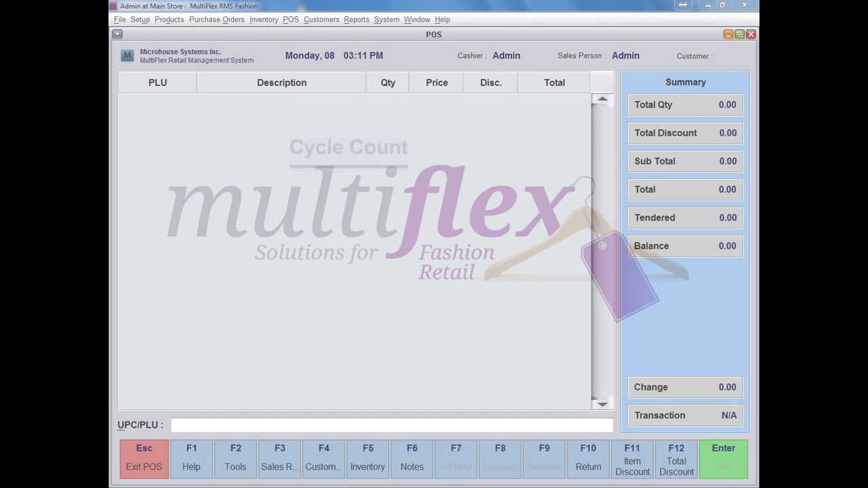Screen dimensions: 868x488
Task: Open the Customers menu
Action: click(321, 20)
